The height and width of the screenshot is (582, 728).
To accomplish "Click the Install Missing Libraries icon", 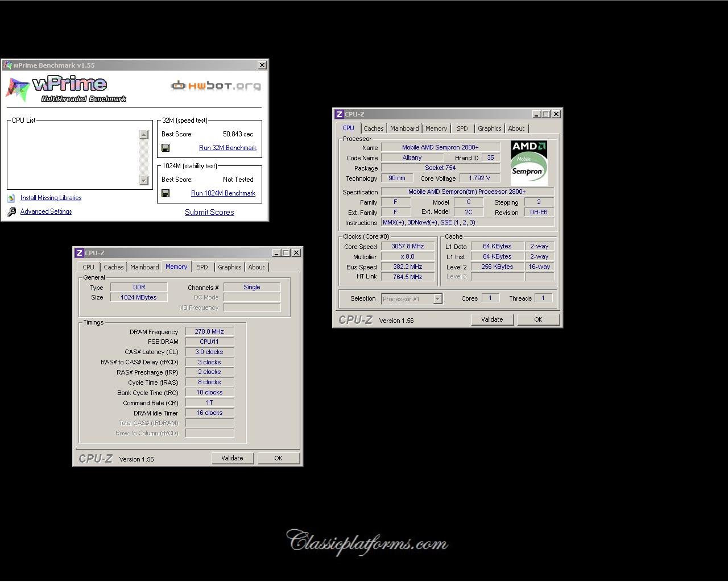I will click(11, 198).
